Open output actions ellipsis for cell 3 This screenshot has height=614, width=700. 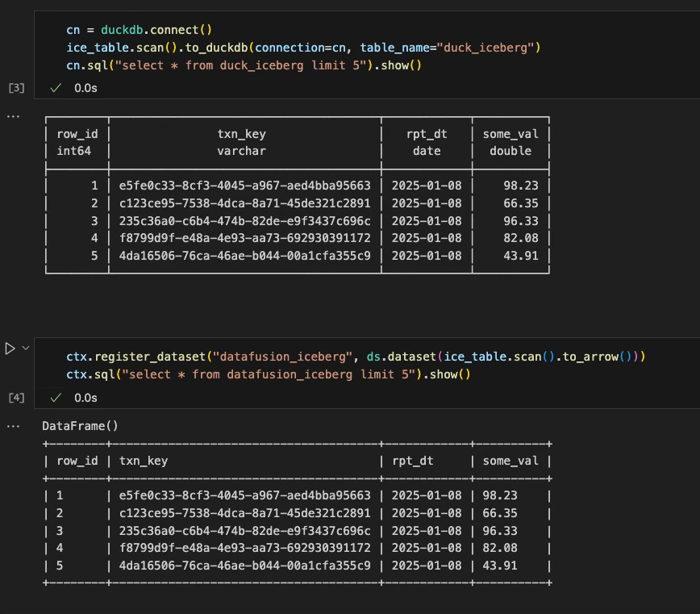14,116
